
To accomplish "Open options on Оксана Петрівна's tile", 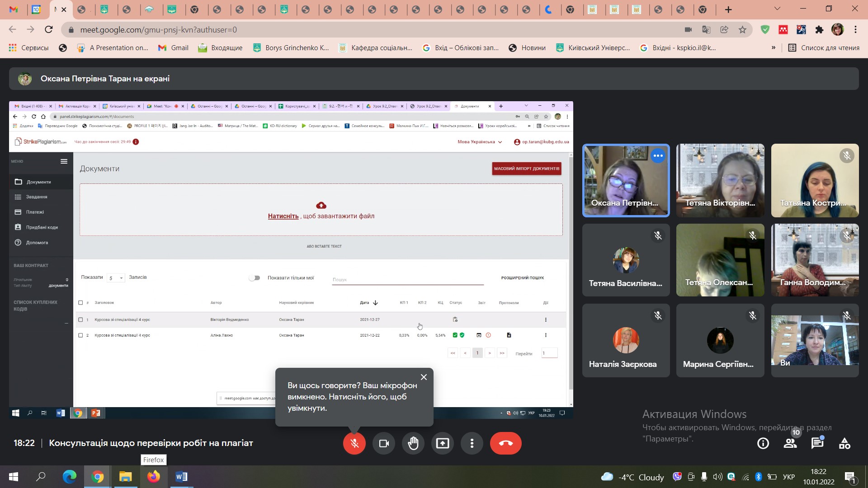I will pyautogui.click(x=658, y=156).
